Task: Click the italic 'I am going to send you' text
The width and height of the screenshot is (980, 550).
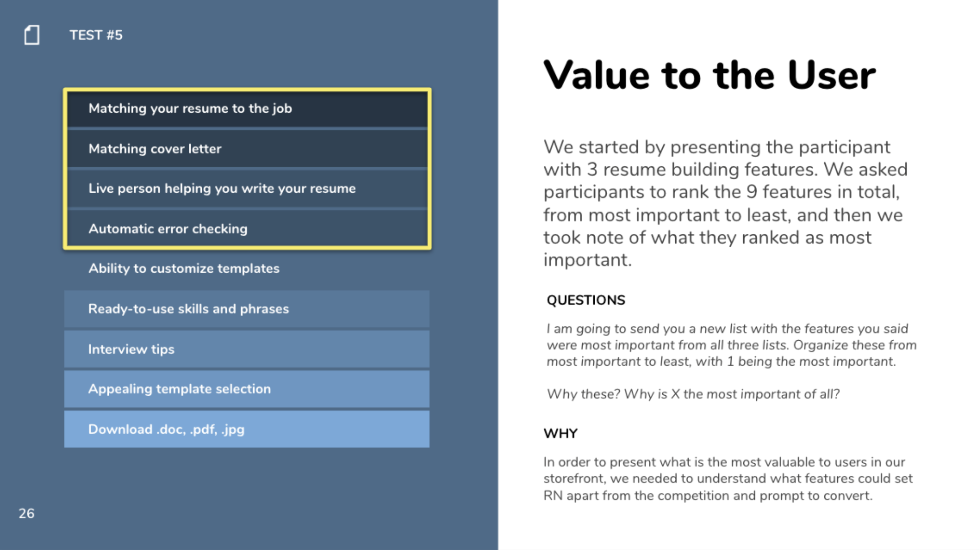Action: point(732,345)
